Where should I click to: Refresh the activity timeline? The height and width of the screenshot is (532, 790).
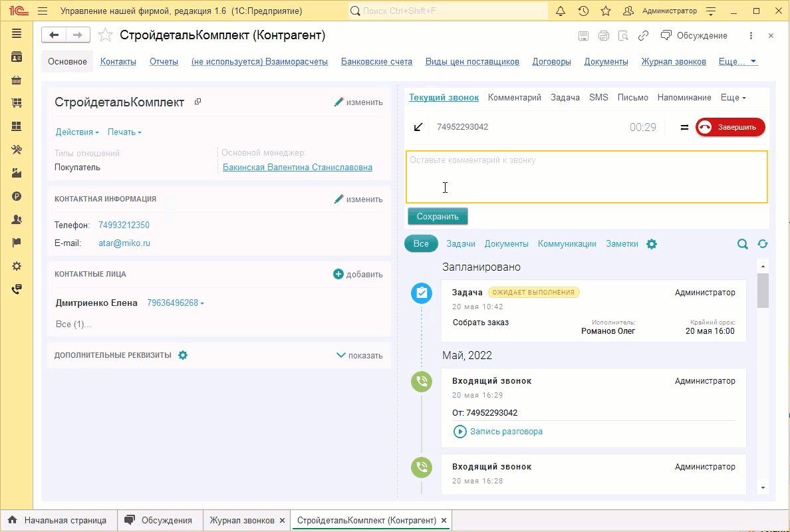pyautogui.click(x=762, y=244)
